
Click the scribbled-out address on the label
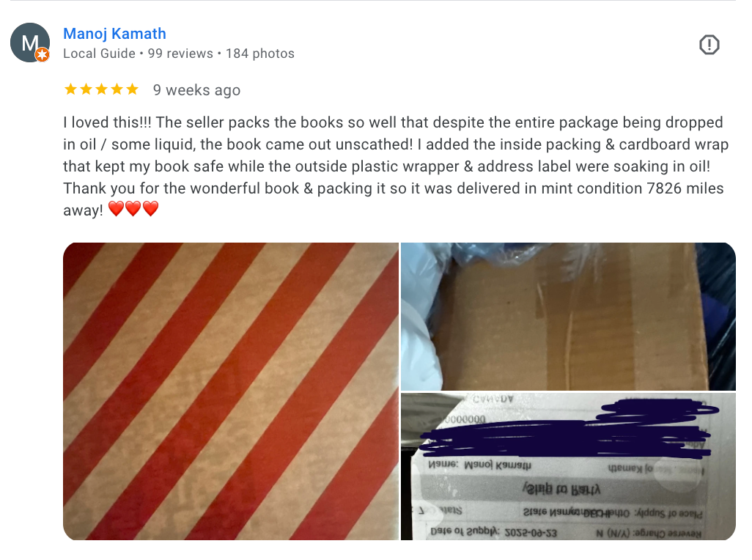(566, 430)
